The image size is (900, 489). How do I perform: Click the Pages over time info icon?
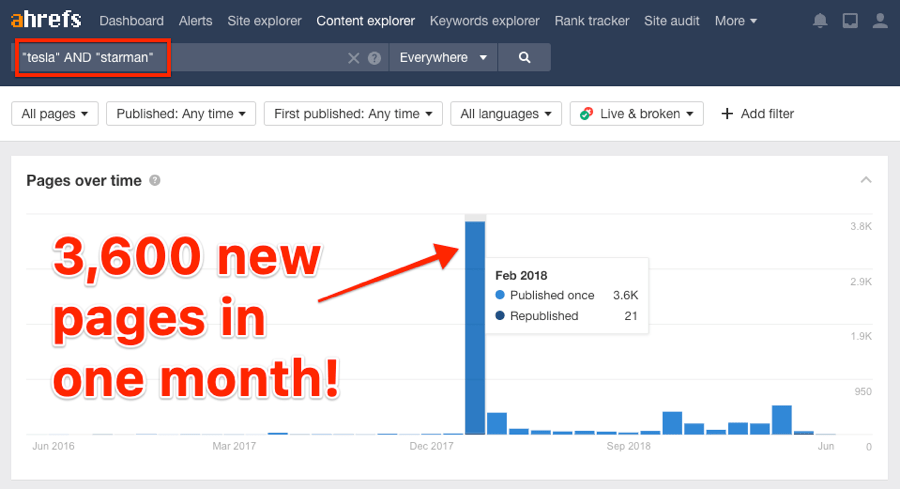(x=155, y=181)
